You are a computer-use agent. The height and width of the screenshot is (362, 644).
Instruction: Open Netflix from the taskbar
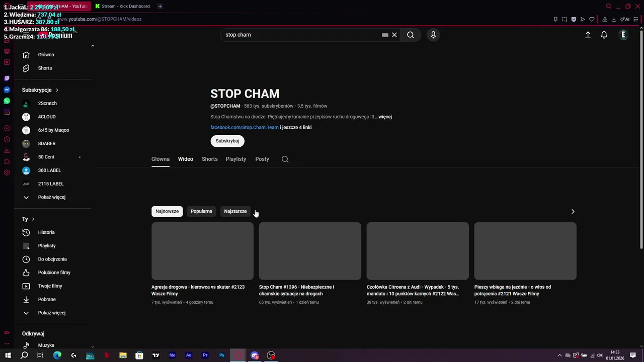tap(107, 355)
